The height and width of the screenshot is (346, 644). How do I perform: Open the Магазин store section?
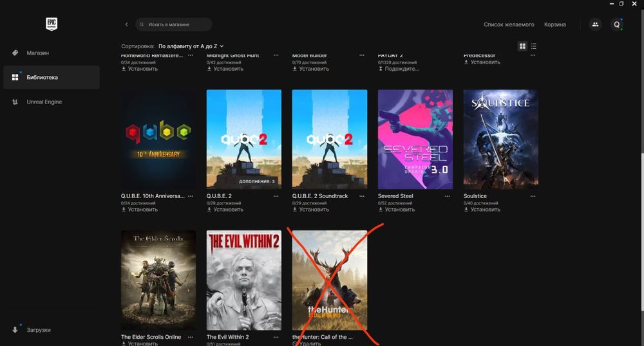tap(52, 53)
